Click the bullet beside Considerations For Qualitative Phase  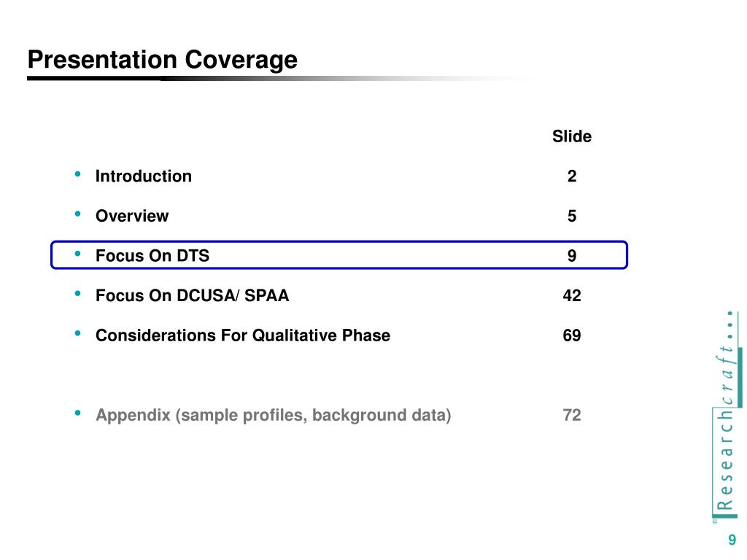coord(77,334)
